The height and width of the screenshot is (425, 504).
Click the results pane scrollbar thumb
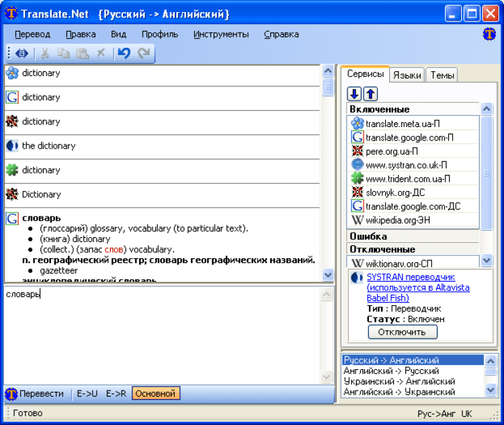[328, 87]
